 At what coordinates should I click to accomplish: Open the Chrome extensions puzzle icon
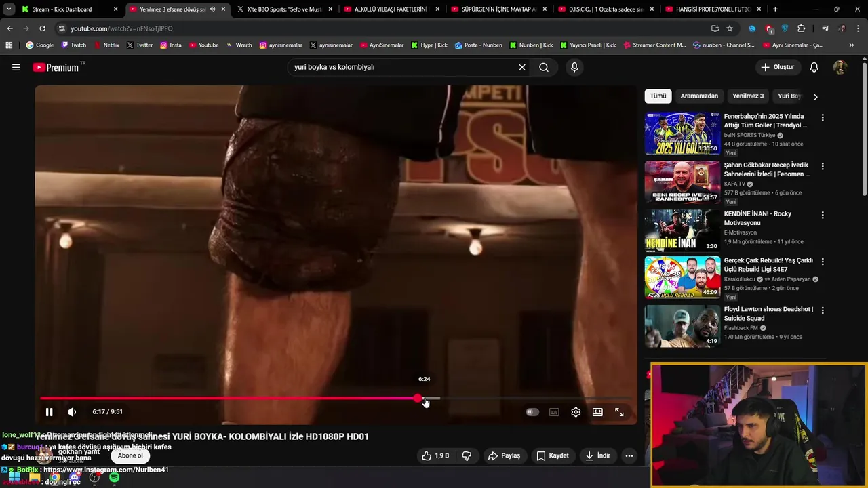[802, 28]
